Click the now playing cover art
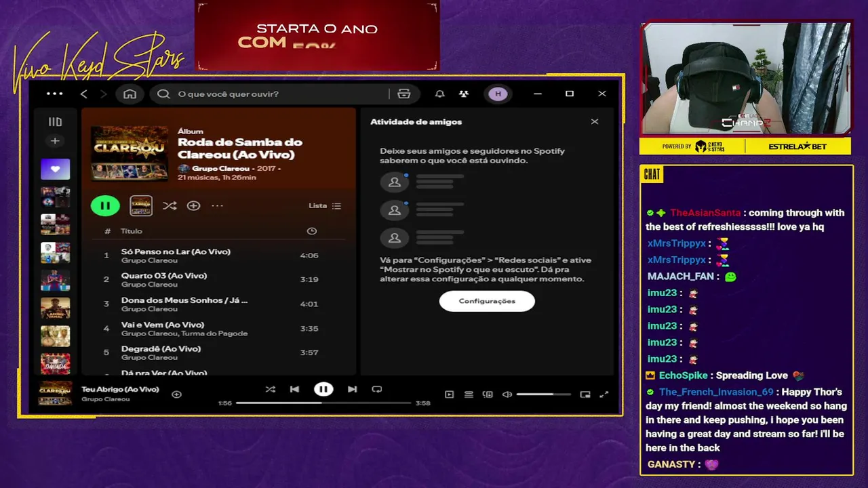This screenshot has width=868, height=488. (x=55, y=394)
